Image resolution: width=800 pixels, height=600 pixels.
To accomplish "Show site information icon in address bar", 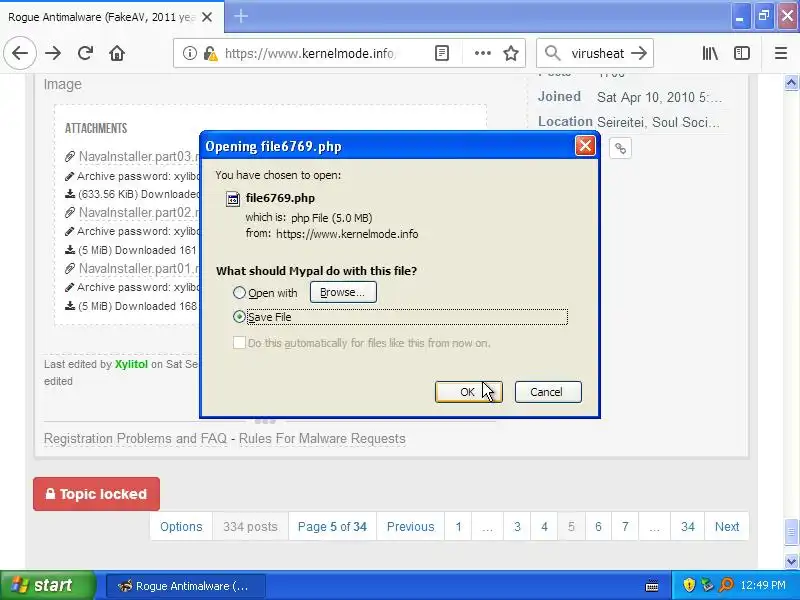I will [x=189, y=53].
